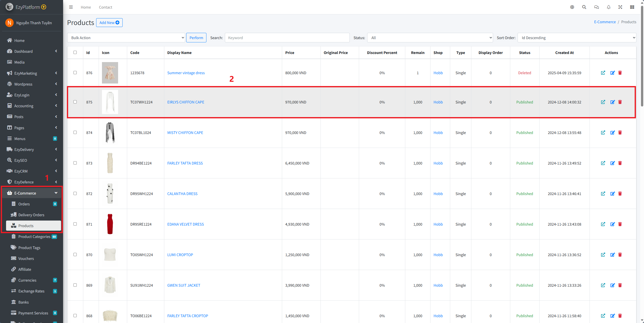Open the grid apps icon in top bar
Viewport: 644px width, 323px height.
tap(632, 7)
